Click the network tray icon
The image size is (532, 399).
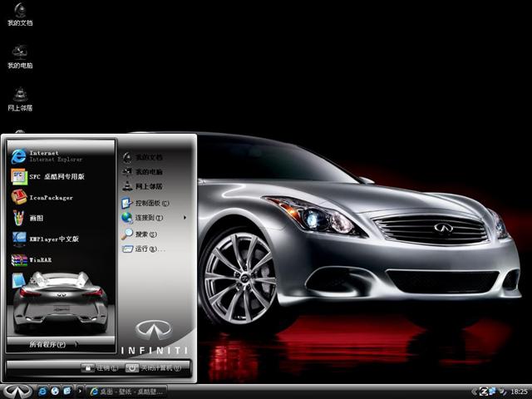492,392
